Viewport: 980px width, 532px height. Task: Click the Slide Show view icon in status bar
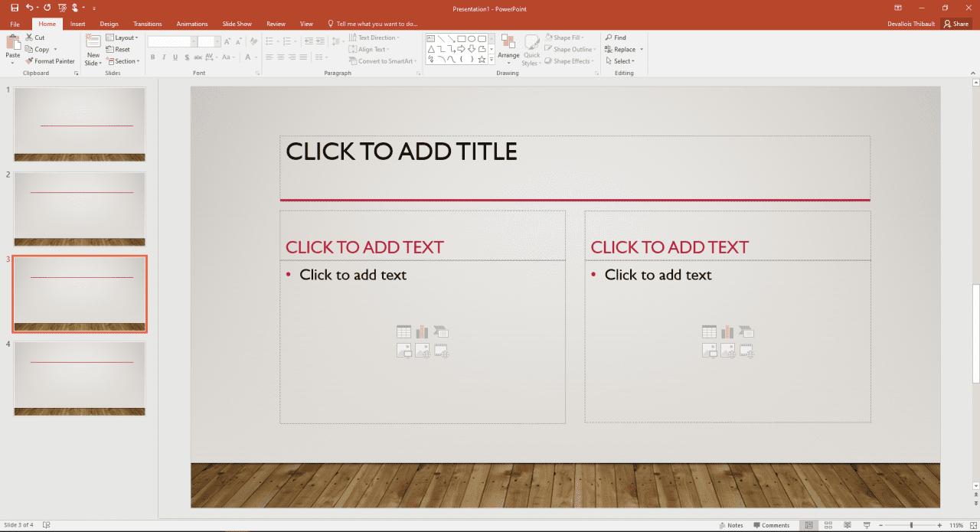click(x=866, y=525)
